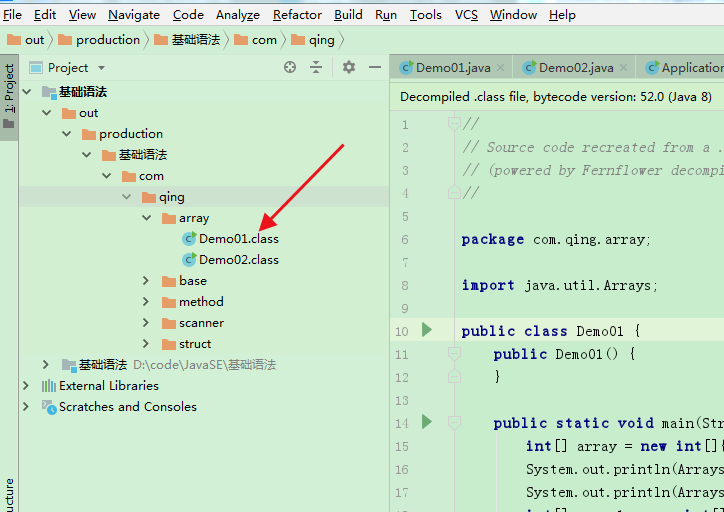
Task: Toggle the 1: Project tool window tab
Action: (x=9, y=96)
